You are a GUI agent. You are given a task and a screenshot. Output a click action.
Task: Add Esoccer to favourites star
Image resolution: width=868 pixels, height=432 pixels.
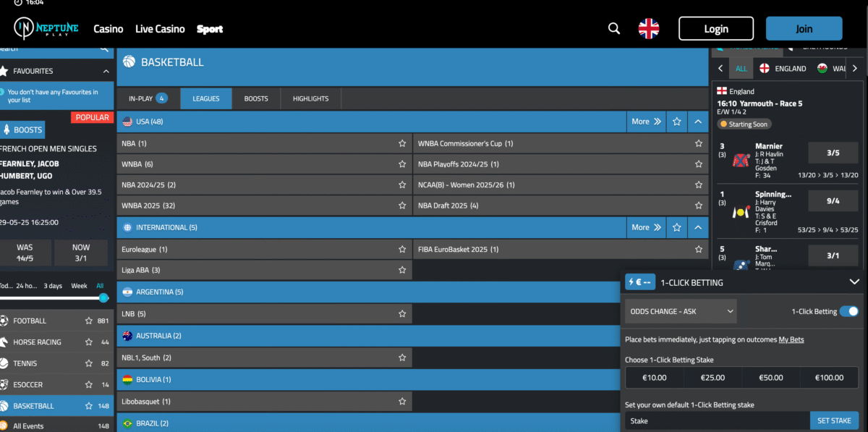click(89, 384)
